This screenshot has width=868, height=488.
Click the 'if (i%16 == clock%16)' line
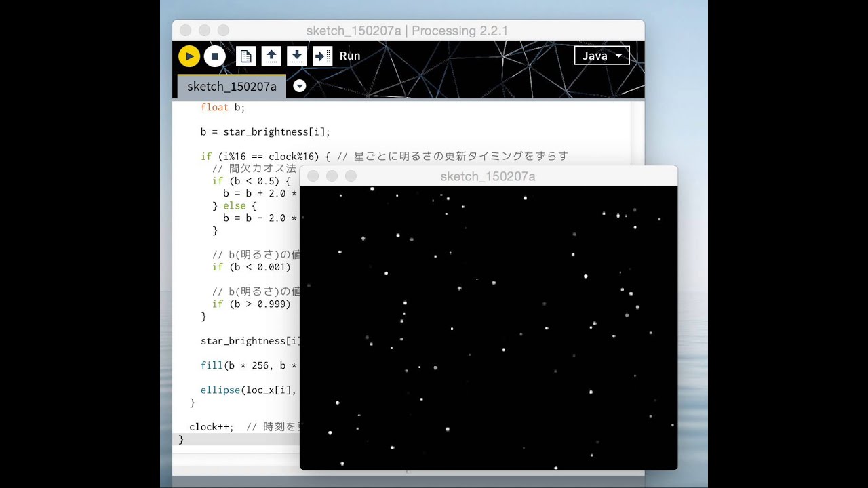tap(384, 157)
